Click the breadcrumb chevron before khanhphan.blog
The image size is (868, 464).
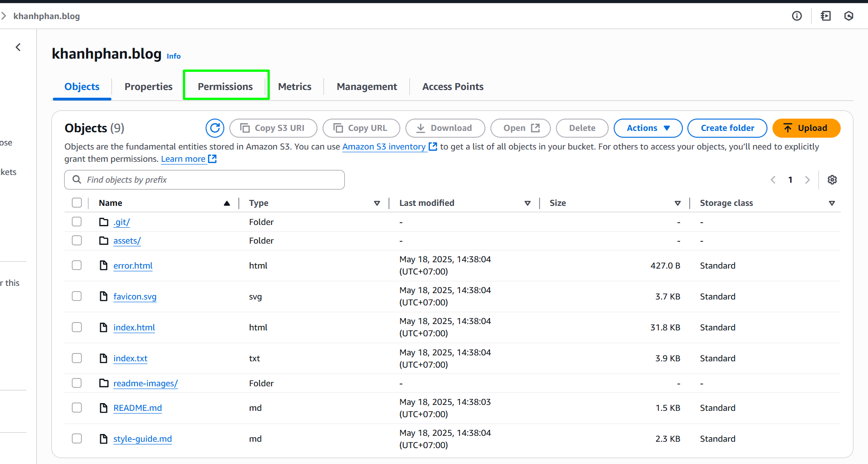click(x=4, y=16)
